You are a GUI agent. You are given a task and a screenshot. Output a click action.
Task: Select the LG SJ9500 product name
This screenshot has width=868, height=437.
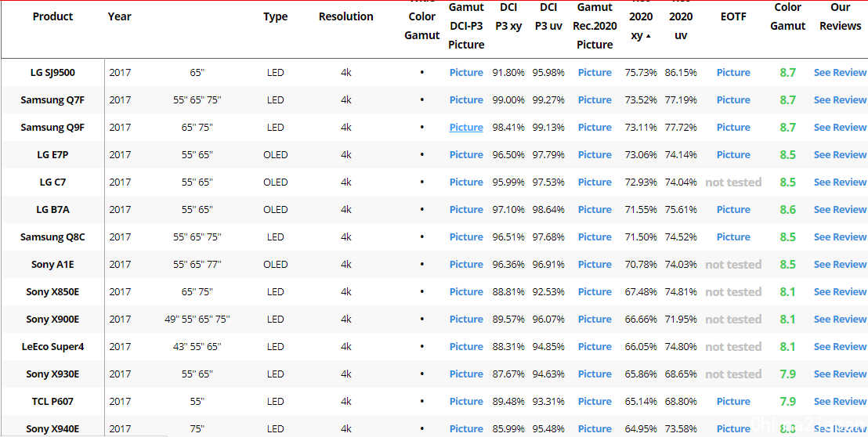[x=52, y=73]
